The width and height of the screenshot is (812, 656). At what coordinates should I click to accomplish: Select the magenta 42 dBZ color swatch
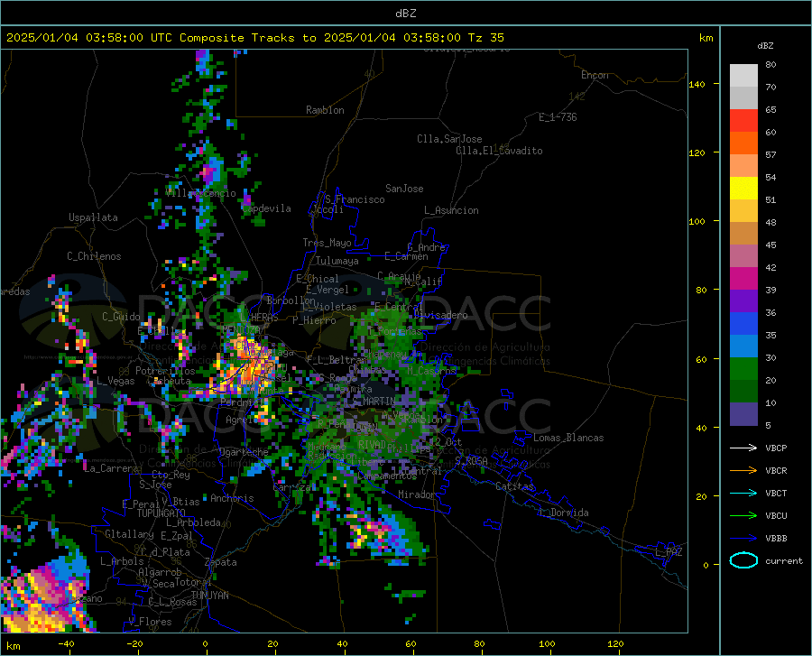click(743, 279)
